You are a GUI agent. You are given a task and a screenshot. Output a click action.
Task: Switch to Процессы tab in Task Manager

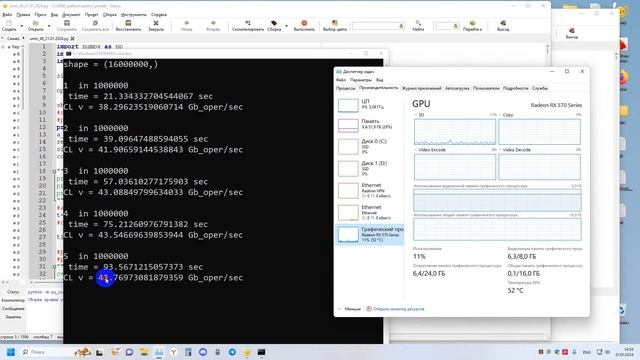[x=345, y=88]
